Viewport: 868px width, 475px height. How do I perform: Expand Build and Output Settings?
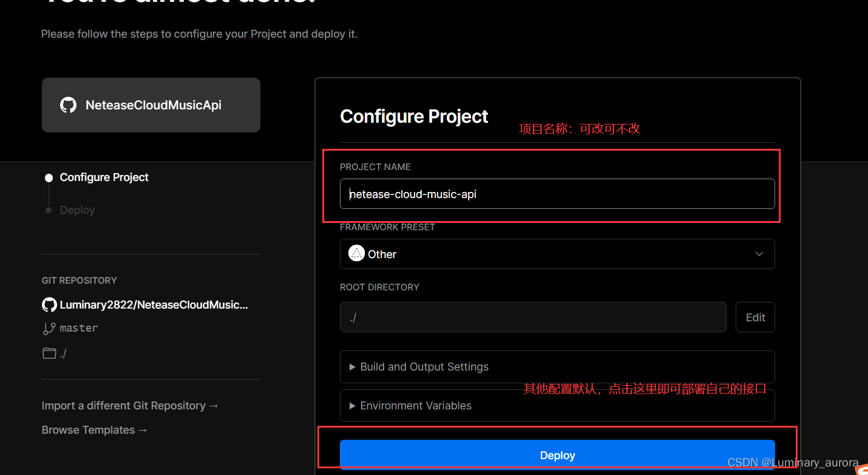pos(557,367)
